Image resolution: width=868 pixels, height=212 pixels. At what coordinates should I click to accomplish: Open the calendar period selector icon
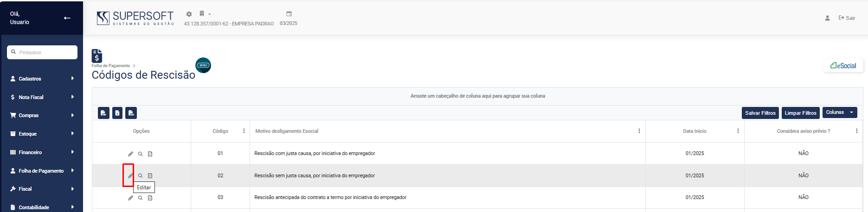[x=289, y=14]
